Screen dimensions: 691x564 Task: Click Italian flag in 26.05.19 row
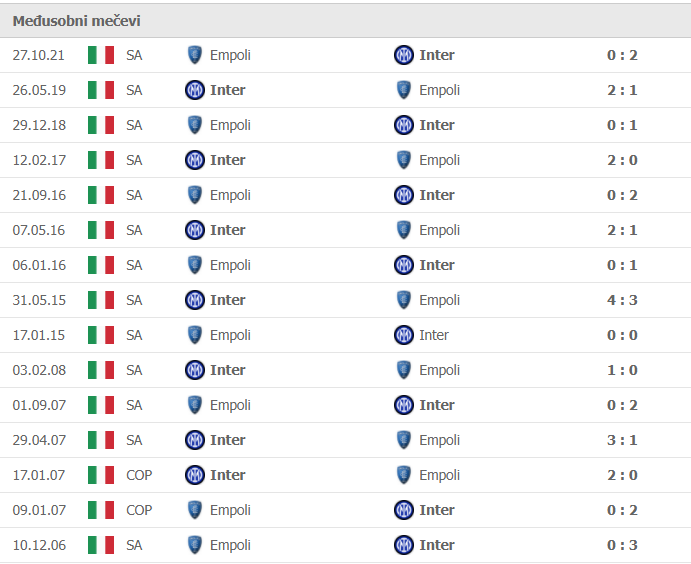pyautogui.click(x=101, y=90)
